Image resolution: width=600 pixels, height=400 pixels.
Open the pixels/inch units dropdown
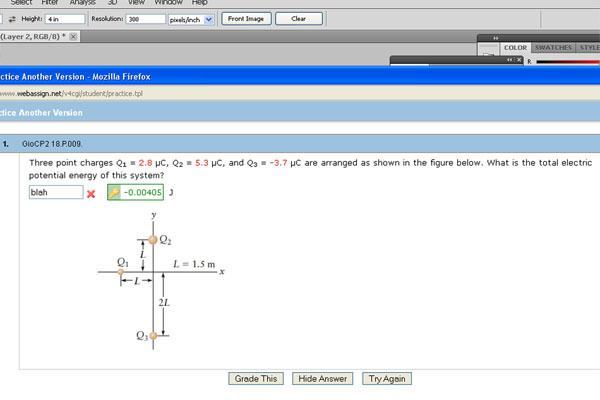(x=209, y=19)
